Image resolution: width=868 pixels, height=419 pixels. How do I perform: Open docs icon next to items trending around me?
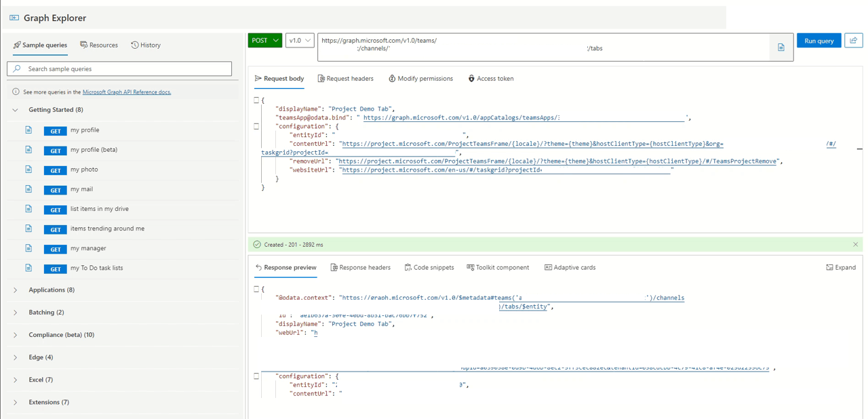point(28,228)
